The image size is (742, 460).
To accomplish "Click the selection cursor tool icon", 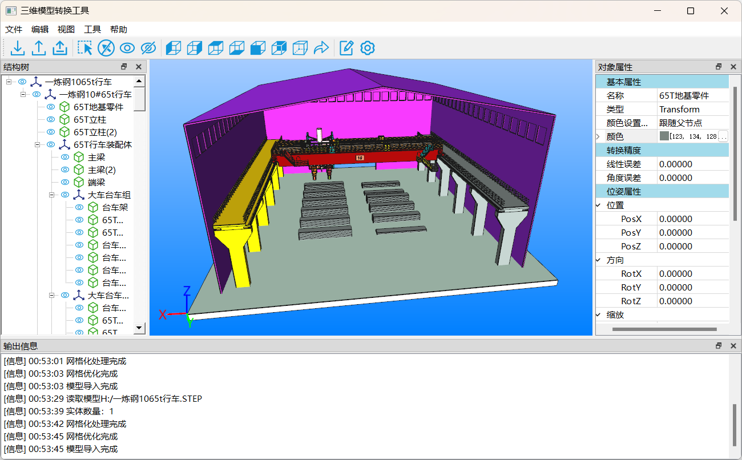I will 85,48.
